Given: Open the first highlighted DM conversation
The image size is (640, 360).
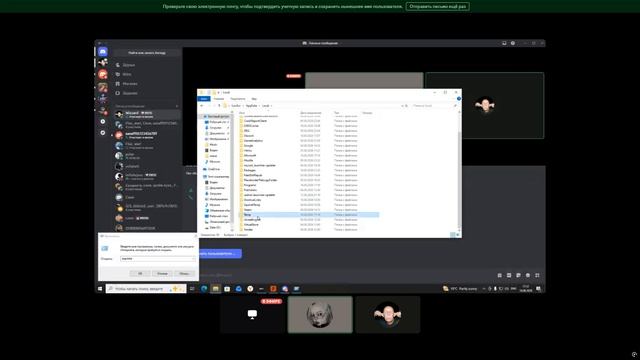Looking at the screenshot, I should click(x=147, y=114).
